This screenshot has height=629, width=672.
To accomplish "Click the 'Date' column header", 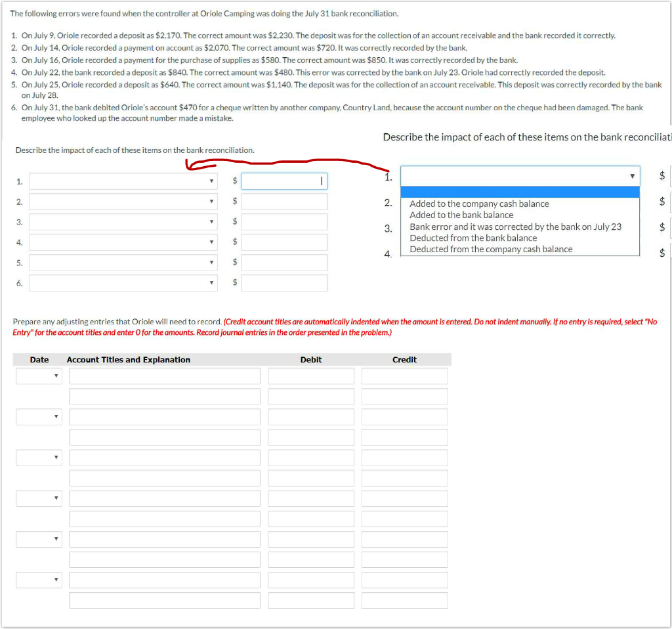I will pyautogui.click(x=39, y=360).
